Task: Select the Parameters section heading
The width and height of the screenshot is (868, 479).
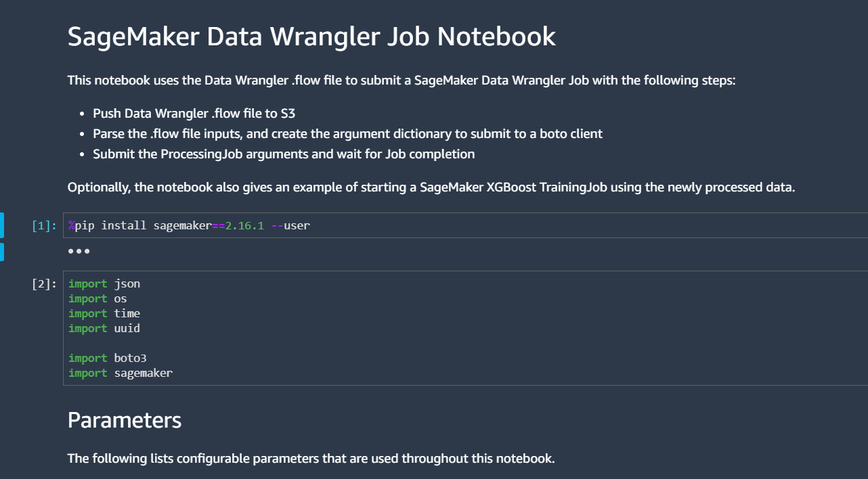Action: pyautogui.click(x=125, y=420)
